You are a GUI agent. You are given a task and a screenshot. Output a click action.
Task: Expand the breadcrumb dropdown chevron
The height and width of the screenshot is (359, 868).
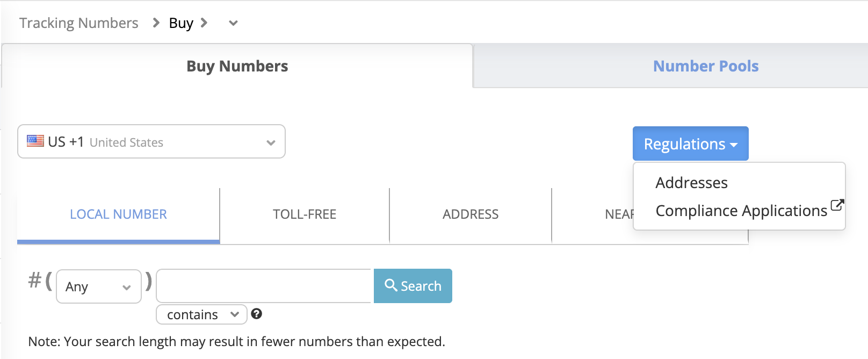click(x=233, y=23)
